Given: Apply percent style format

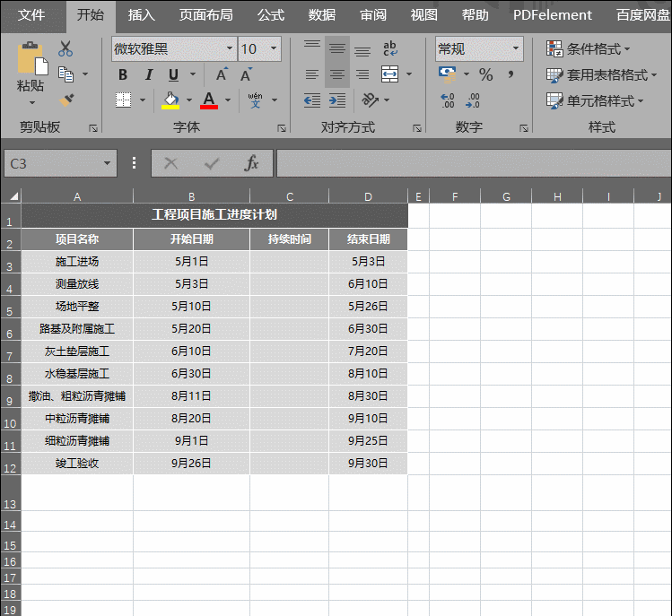Looking at the screenshot, I should (x=486, y=74).
